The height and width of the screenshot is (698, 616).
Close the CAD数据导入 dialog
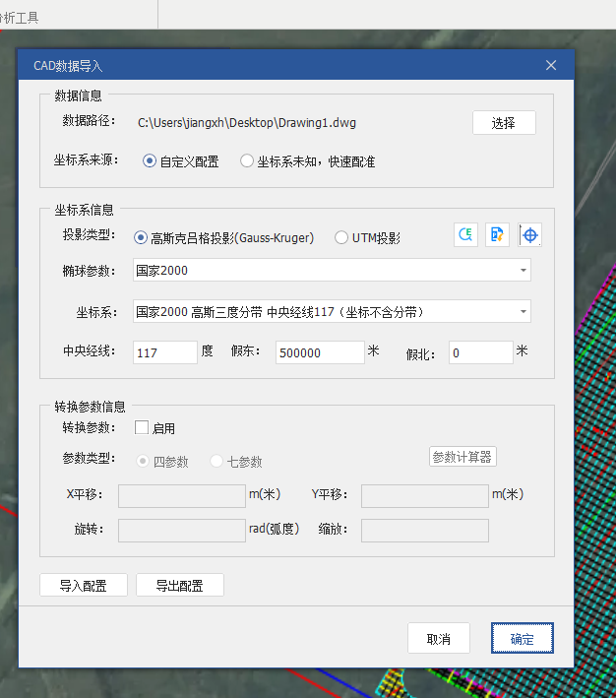point(551,66)
